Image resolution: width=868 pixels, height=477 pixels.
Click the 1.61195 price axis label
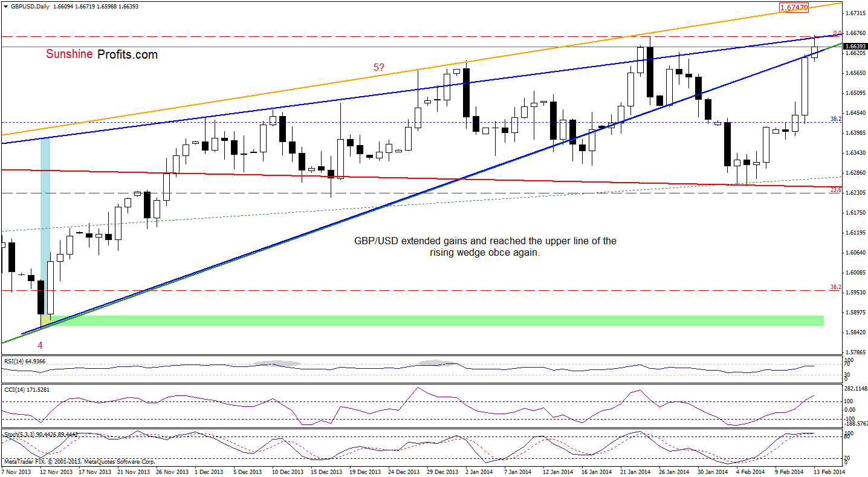coord(855,233)
